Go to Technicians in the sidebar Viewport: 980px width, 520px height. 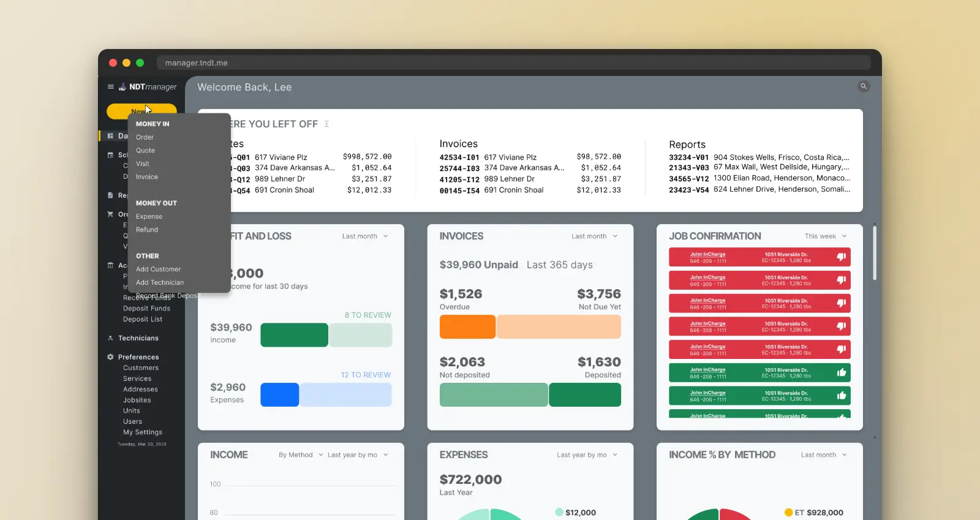pyautogui.click(x=138, y=338)
